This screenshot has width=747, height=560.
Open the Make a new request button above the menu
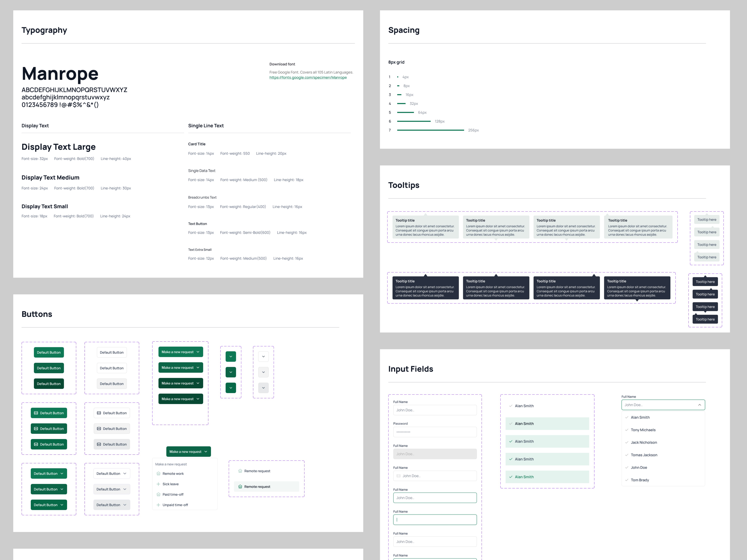point(188,452)
